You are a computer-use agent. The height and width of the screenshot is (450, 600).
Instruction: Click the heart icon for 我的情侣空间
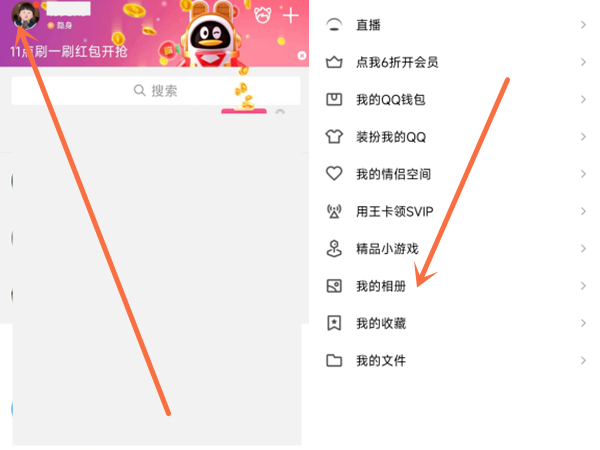(334, 174)
